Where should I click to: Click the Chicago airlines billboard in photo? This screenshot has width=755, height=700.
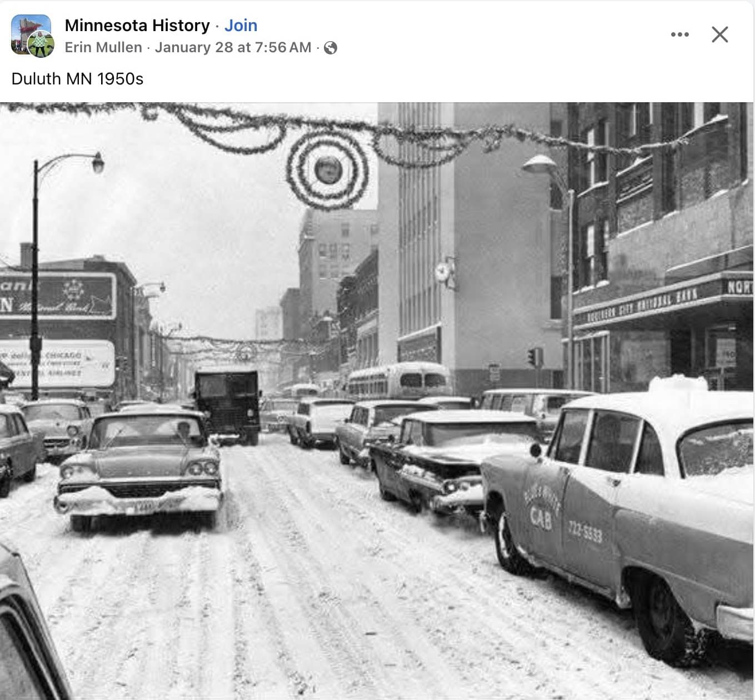click(x=57, y=364)
